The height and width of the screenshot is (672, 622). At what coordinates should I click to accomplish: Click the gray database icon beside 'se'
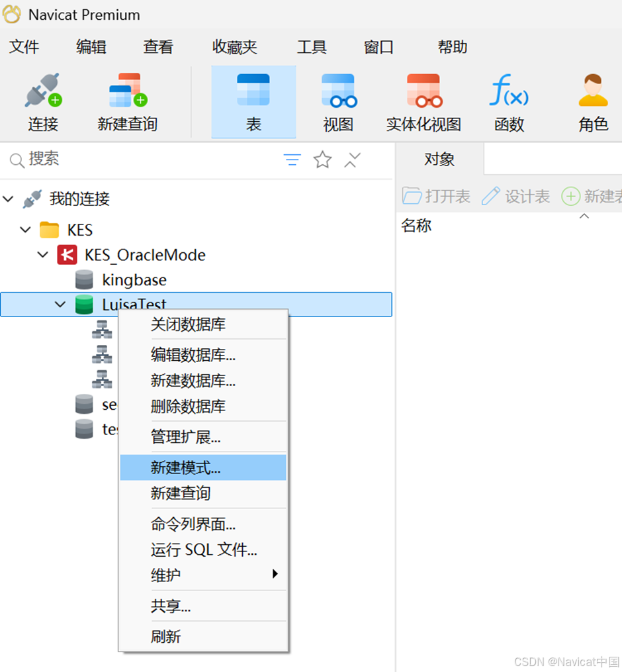(84, 404)
